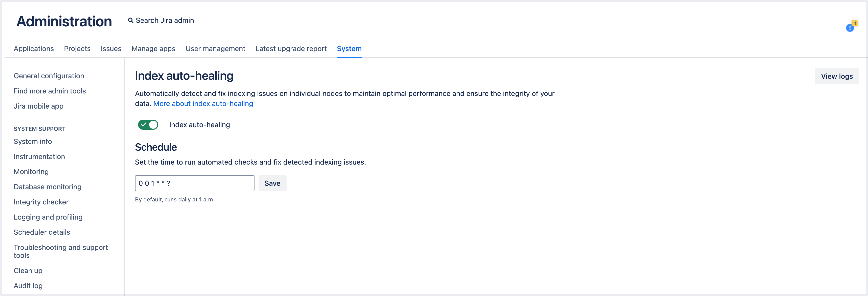Open the Applications tab
Viewport: 868px width, 296px height.
(x=34, y=48)
